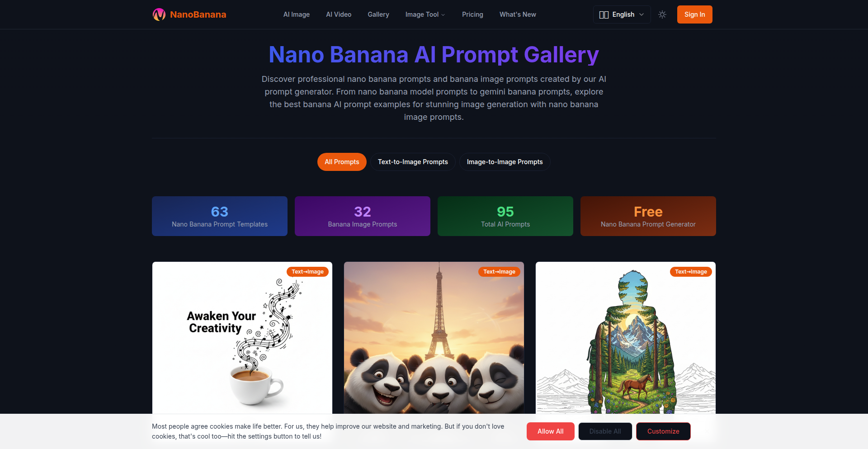Open the AI Image nav item
The image size is (868, 449).
pos(297,14)
